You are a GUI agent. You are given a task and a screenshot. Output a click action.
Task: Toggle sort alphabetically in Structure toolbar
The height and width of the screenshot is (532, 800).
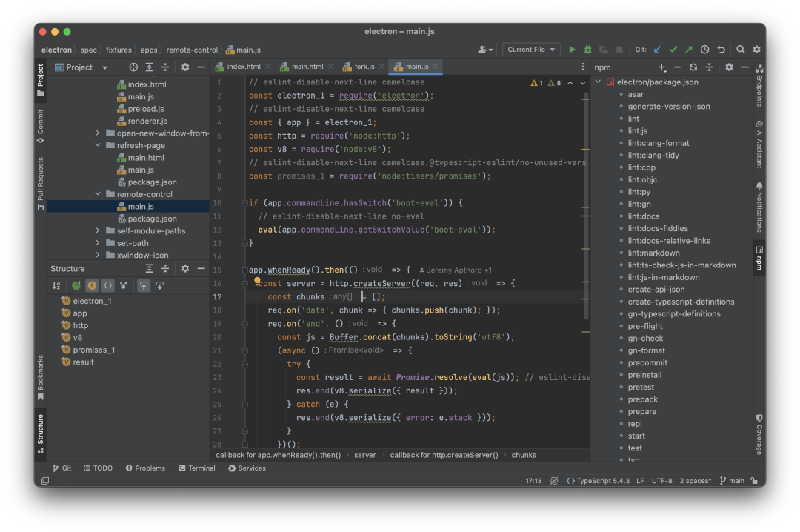[56, 286]
